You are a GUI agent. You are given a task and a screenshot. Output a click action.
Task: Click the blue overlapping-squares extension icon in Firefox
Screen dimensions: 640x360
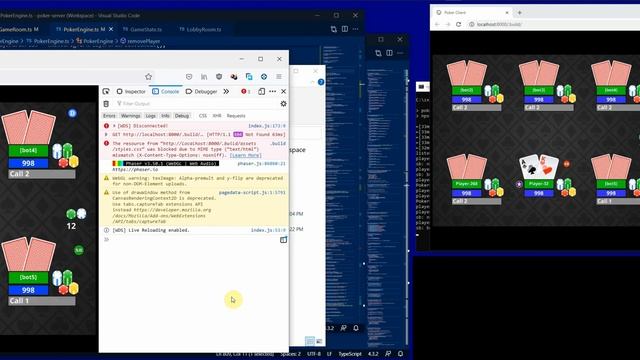[249, 76]
